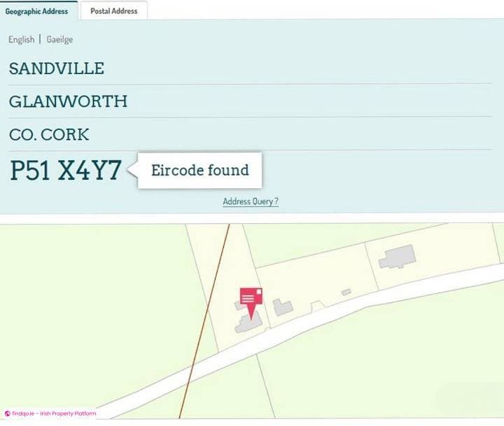Click the Eircode found tooltip
Viewport: 504px width, 426px height.
tap(199, 170)
